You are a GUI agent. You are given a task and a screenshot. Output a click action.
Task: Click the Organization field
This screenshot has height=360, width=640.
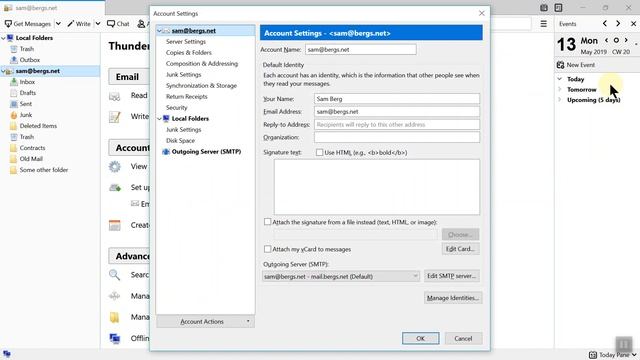coord(397,137)
